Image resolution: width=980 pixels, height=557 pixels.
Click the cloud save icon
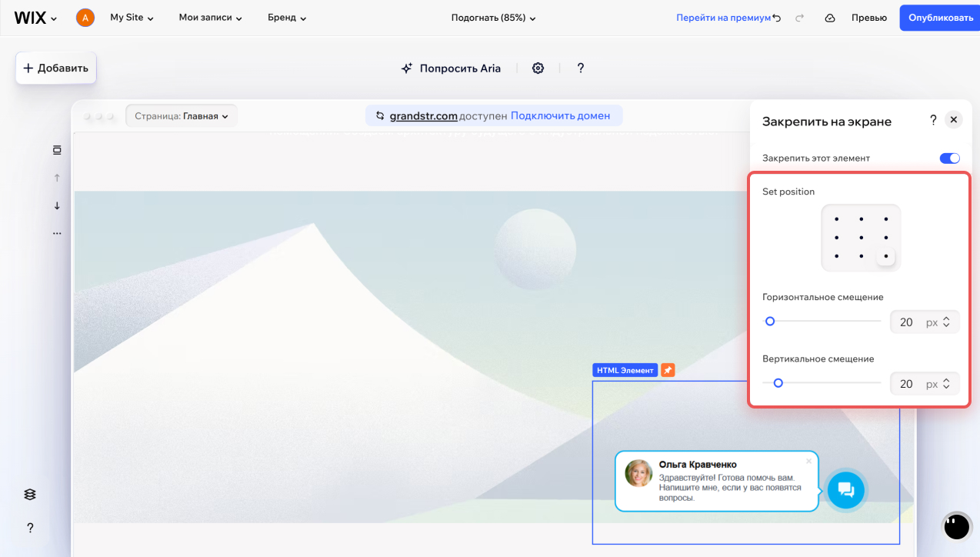point(830,18)
